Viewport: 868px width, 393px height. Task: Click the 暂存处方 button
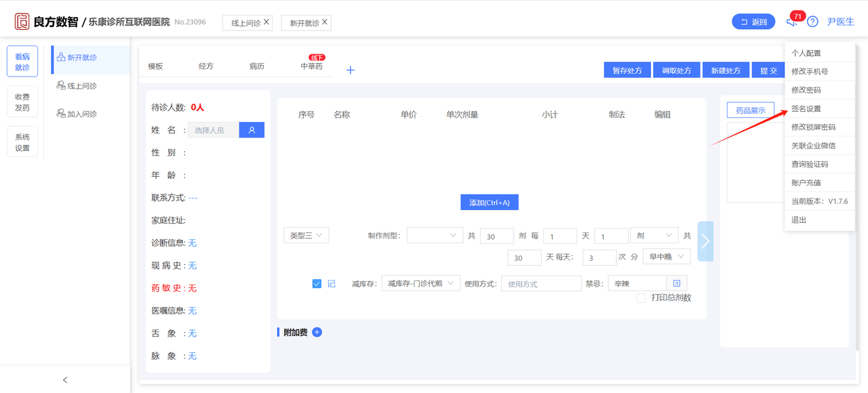click(627, 70)
